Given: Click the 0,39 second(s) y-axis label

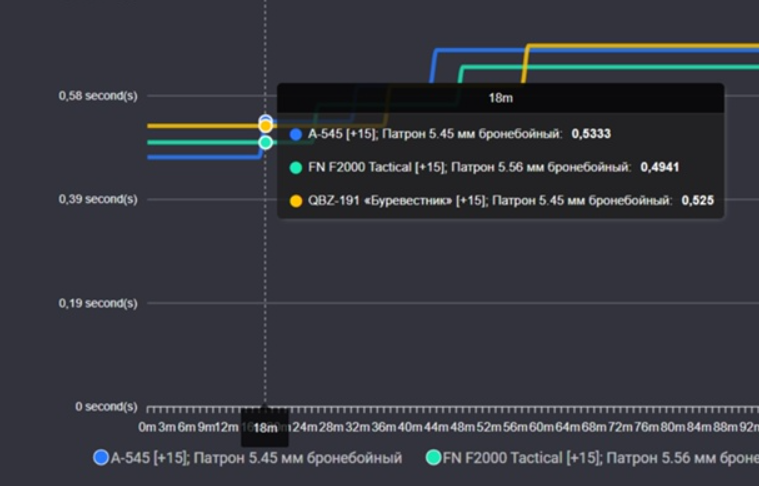Looking at the screenshot, I should [x=98, y=199].
